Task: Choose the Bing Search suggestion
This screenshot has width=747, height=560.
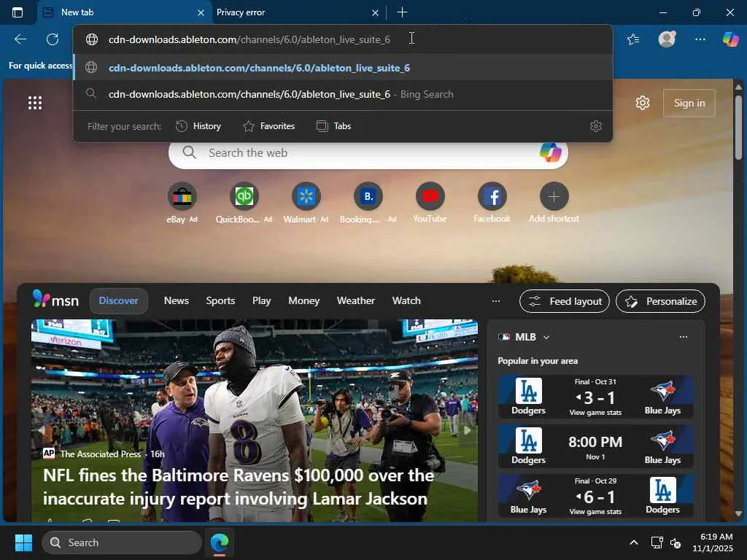Action: [343, 94]
